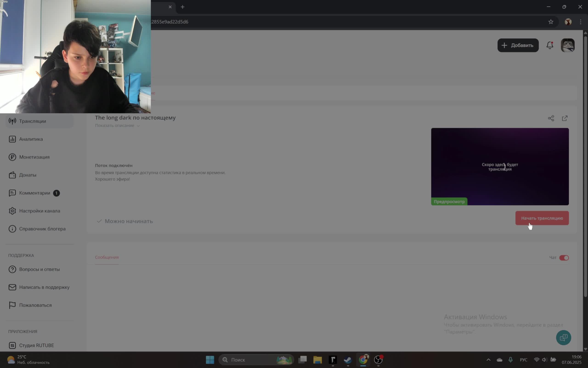Toggle the Чат switch
Screen dimensions: 588x368
pos(564,258)
